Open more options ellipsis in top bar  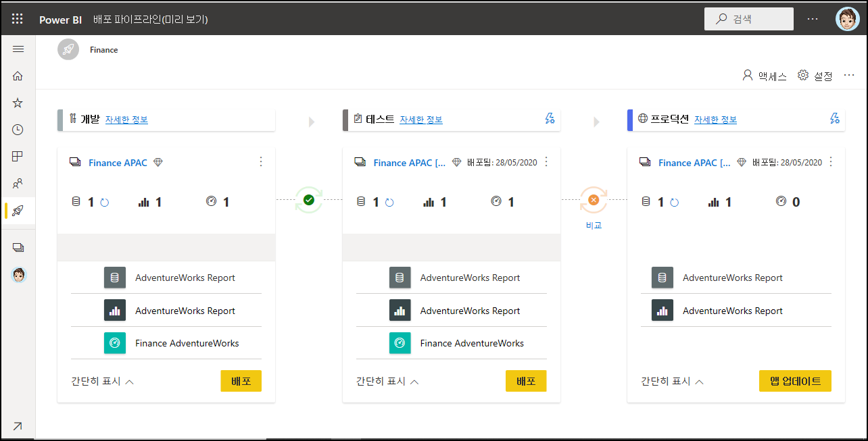point(813,19)
